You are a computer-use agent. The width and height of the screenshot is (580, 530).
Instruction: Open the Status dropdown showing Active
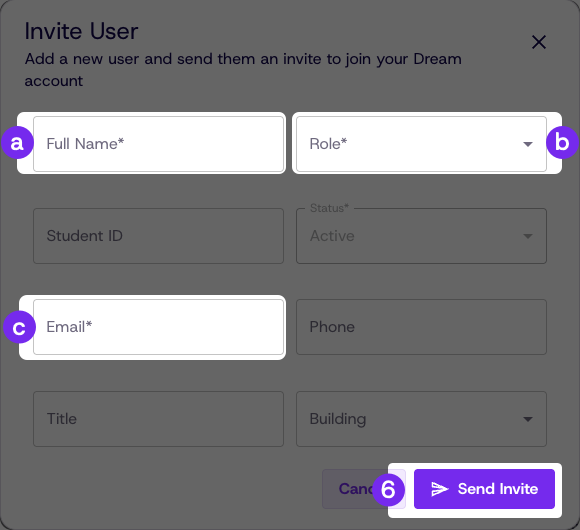pyautogui.click(x=421, y=236)
